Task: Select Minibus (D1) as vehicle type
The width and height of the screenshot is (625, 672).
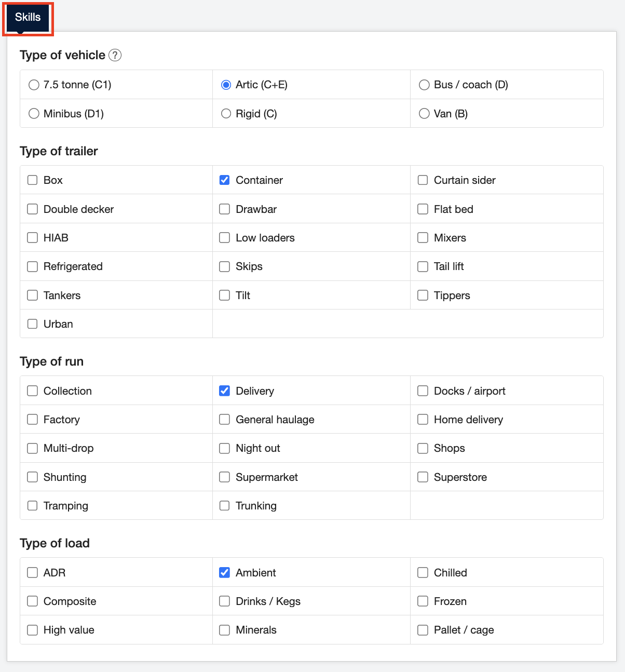Action: click(x=34, y=113)
